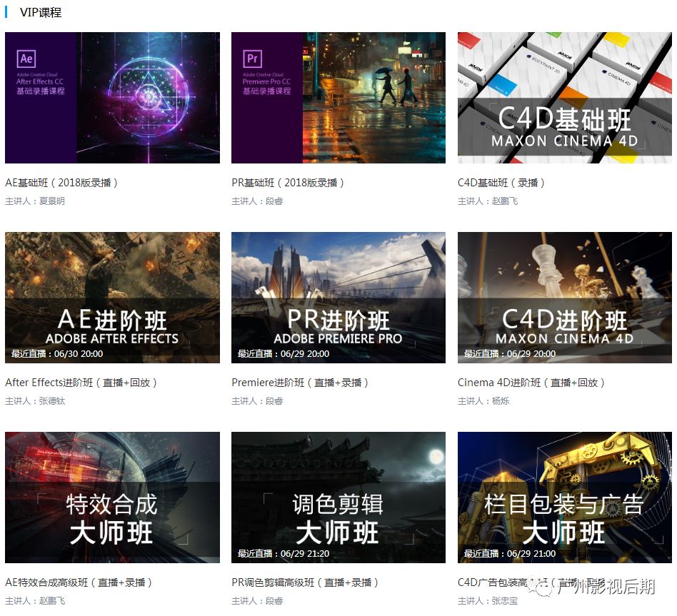This screenshot has width=677, height=616.
Task: Open the C4D基础班 Maxon Cinema 4D thumbnail
Action: pyautogui.click(x=565, y=98)
